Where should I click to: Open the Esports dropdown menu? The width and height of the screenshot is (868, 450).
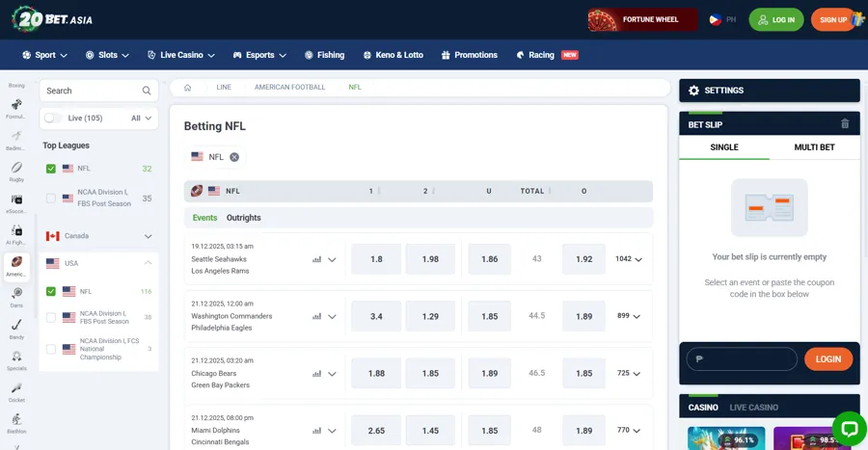(x=259, y=55)
